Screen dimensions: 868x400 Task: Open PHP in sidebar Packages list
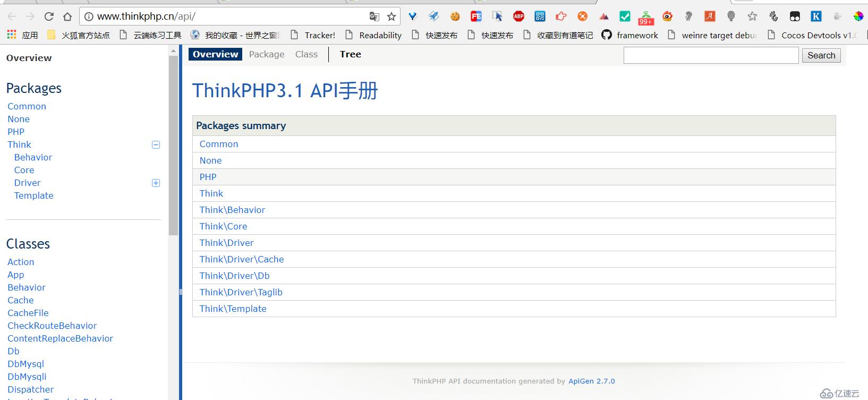16,132
